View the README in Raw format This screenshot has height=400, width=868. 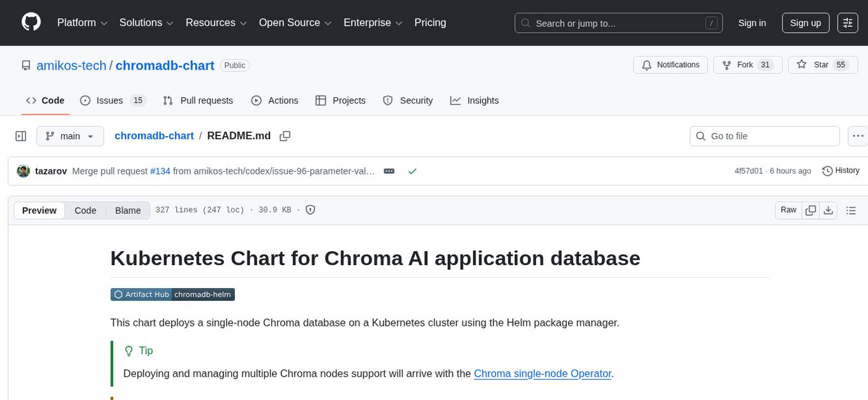(788, 210)
